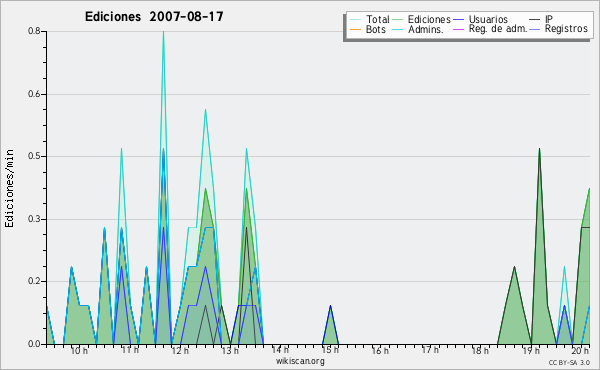Click the chart title 'Ediciones 2007-08-17'
The width and height of the screenshot is (600, 370).
coord(154,17)
